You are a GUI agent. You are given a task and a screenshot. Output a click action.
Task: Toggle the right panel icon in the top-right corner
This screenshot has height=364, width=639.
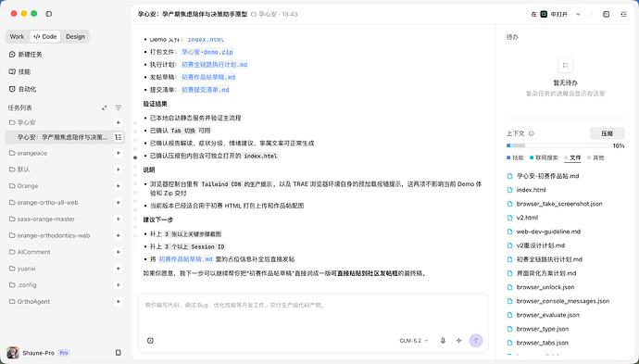click(x=624, y=14)
